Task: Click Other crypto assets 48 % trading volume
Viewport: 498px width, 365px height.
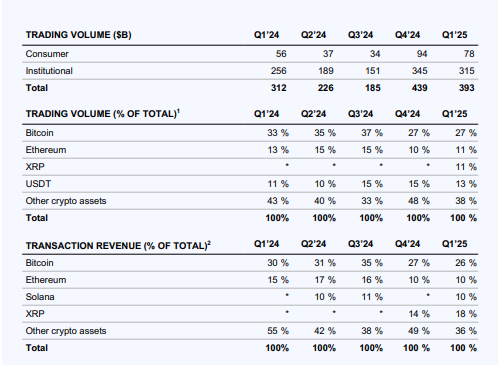Action: click(419, 201)
